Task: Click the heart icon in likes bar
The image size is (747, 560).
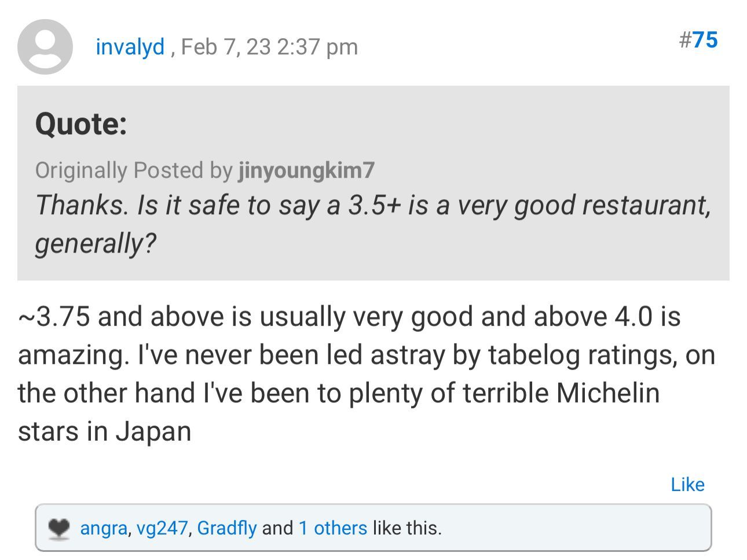Action: click(59, 528)
